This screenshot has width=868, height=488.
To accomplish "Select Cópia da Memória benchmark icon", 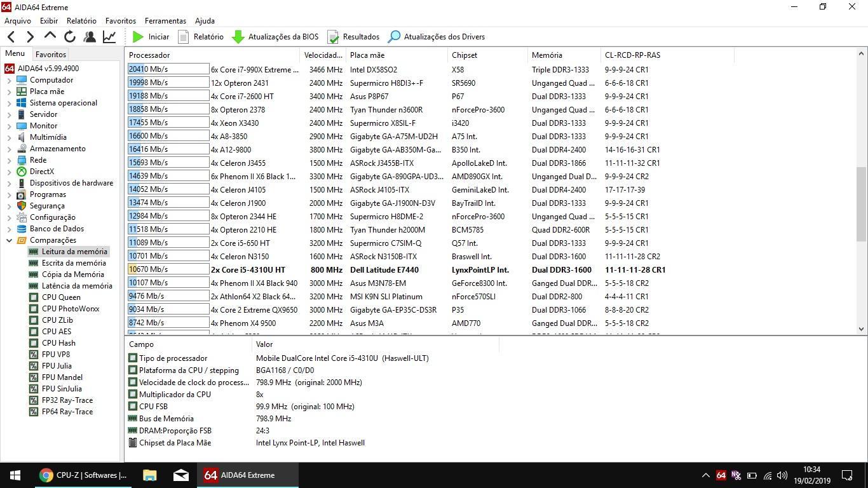I will pos(34,274).
